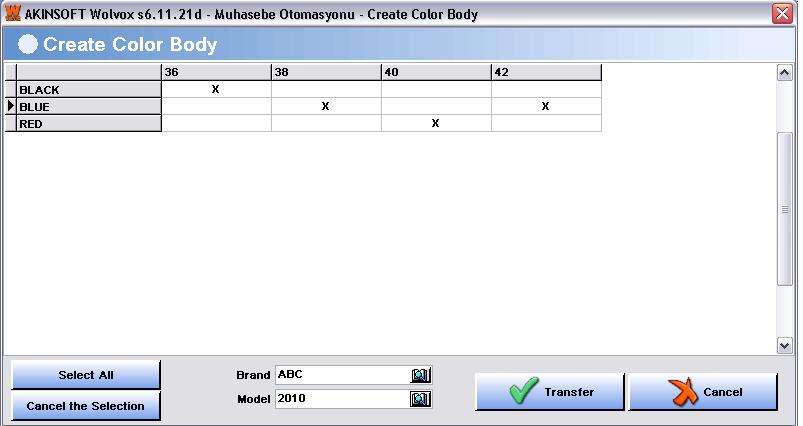
Task: Toggle the BLUE size 40 cell
Action: 436,106
